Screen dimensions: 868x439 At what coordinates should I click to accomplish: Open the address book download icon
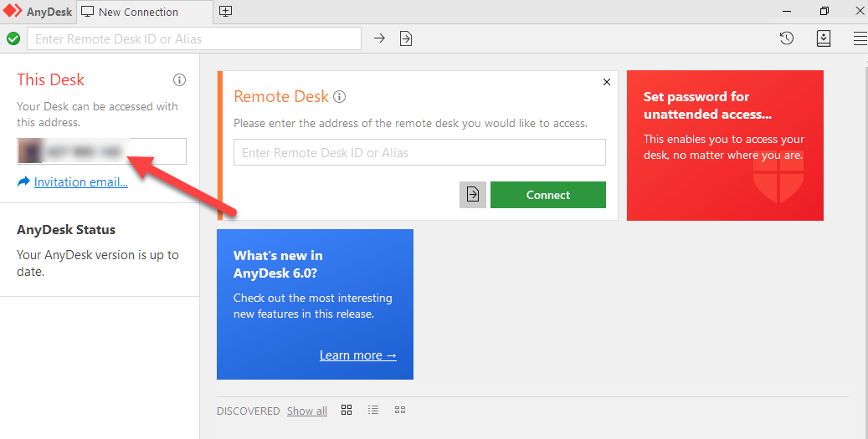824,38
